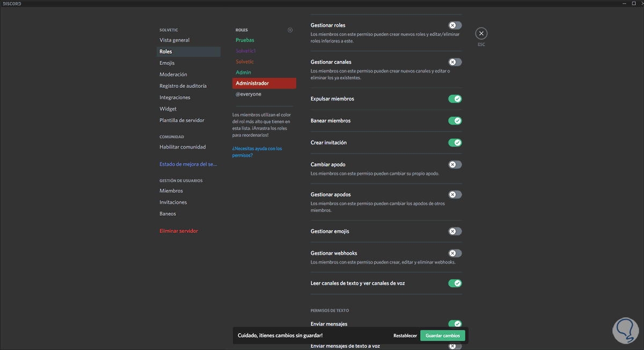Turn off Banear miembros toggle
The width and height of the screenshot is (644, 350).
(x=455, y=121)
